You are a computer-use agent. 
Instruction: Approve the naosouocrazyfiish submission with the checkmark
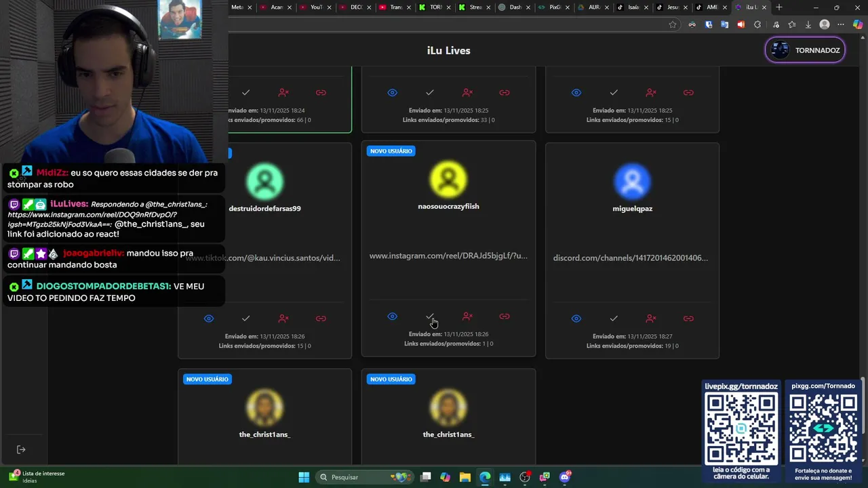430,317
